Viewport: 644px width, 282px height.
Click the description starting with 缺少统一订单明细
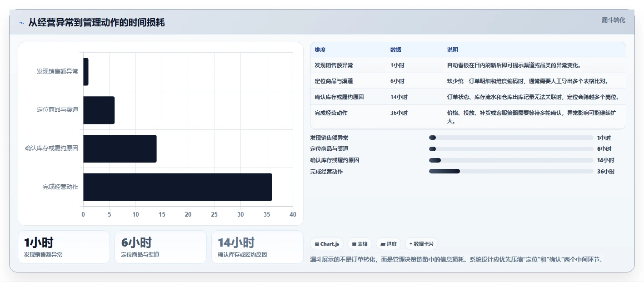pyautogui.click(x=528, y=81)
